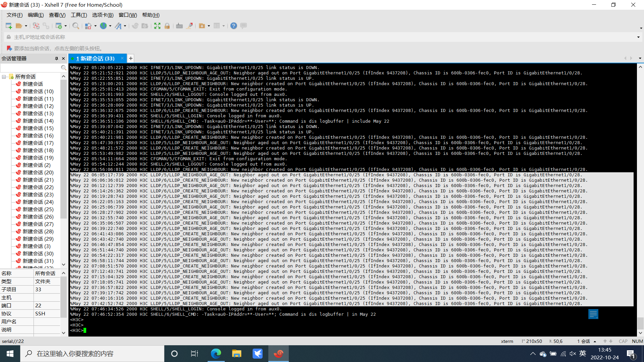Expand the address bar history dropdown
The height and width of the screenshot is (362, 644).
pyautogui.click(x=638, y=37)
